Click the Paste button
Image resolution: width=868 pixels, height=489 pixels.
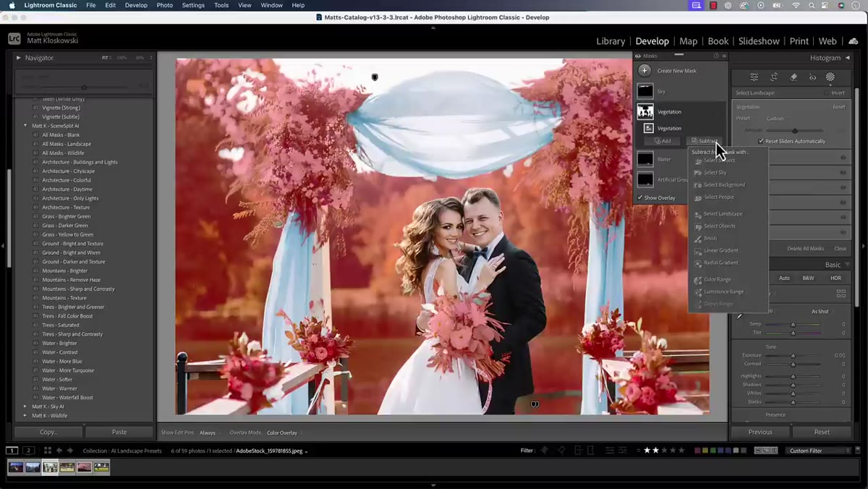(x=119, y=432)
